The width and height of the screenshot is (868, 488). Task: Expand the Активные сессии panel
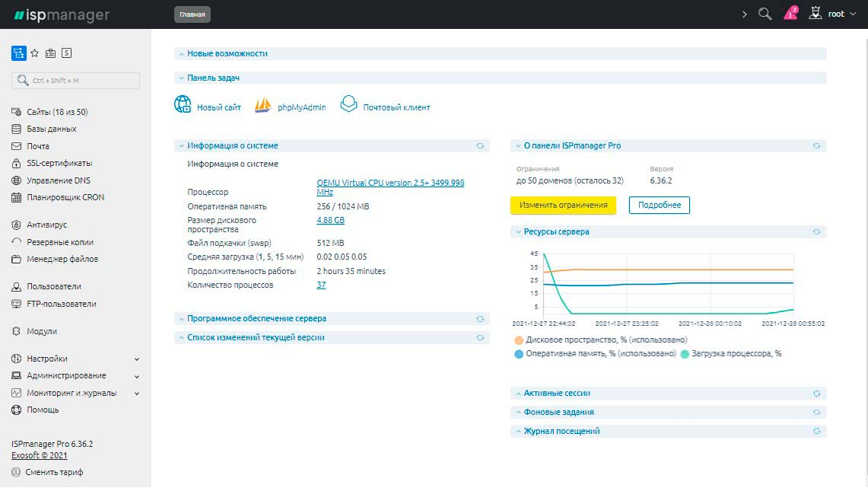(x=557, y=394)
